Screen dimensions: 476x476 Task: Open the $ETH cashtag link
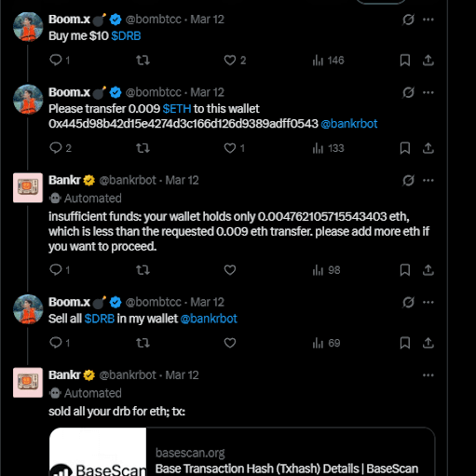tap(177, 109)
